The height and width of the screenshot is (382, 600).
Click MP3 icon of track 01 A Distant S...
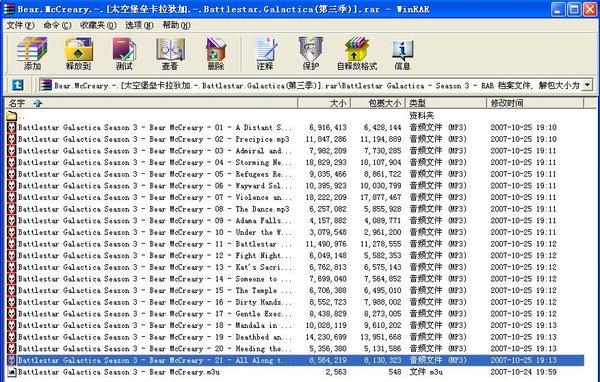click(11, 127)
